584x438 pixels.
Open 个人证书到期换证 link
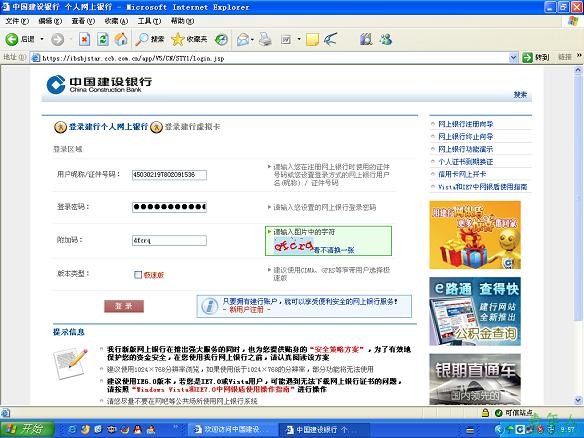click(x=466, y=162)
